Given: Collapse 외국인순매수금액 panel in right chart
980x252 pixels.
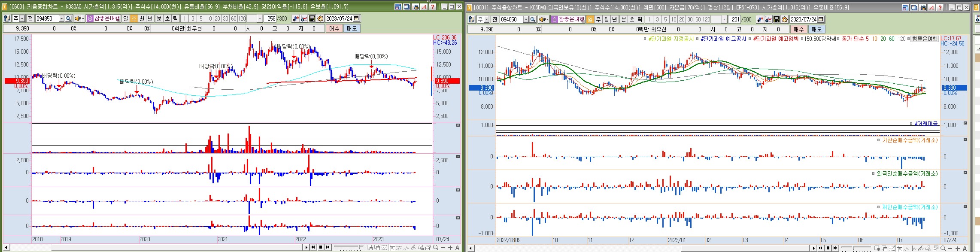Looking at the screenshot, I should [x=965, y=173].
